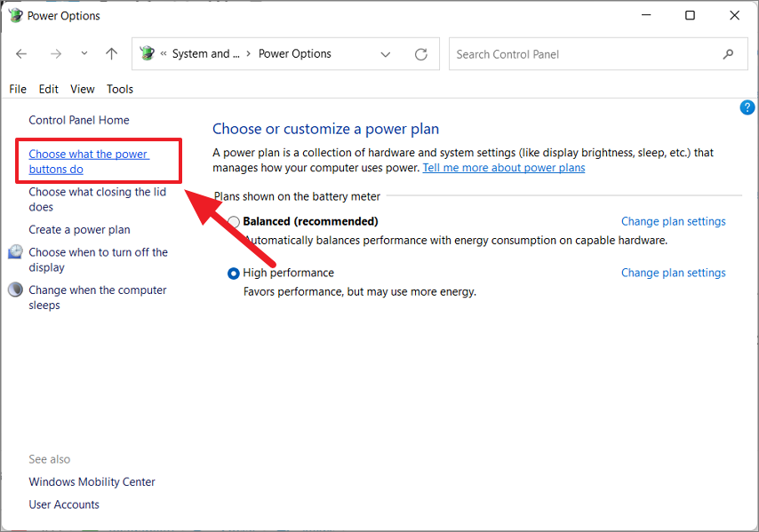
Task: Open the Tools menu
Action: [120, 89]
